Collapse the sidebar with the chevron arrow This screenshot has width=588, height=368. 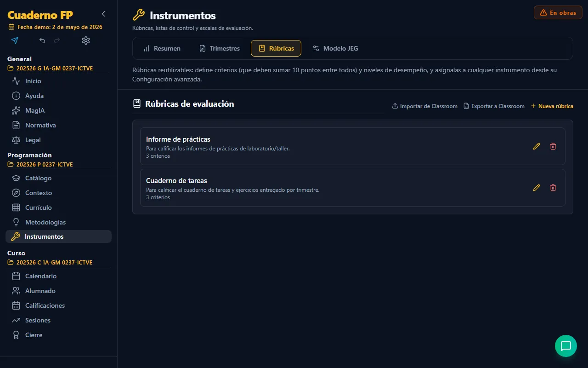(103, 14)
